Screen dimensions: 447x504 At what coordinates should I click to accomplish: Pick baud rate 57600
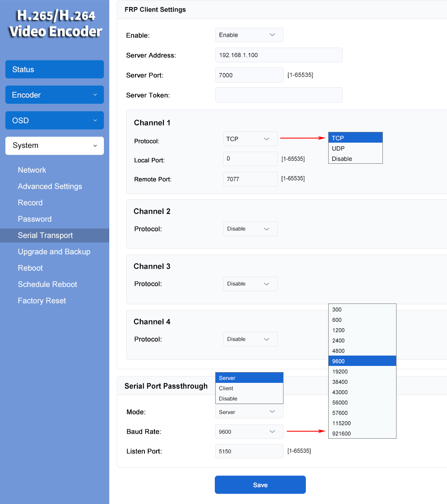tap(362, 413)
